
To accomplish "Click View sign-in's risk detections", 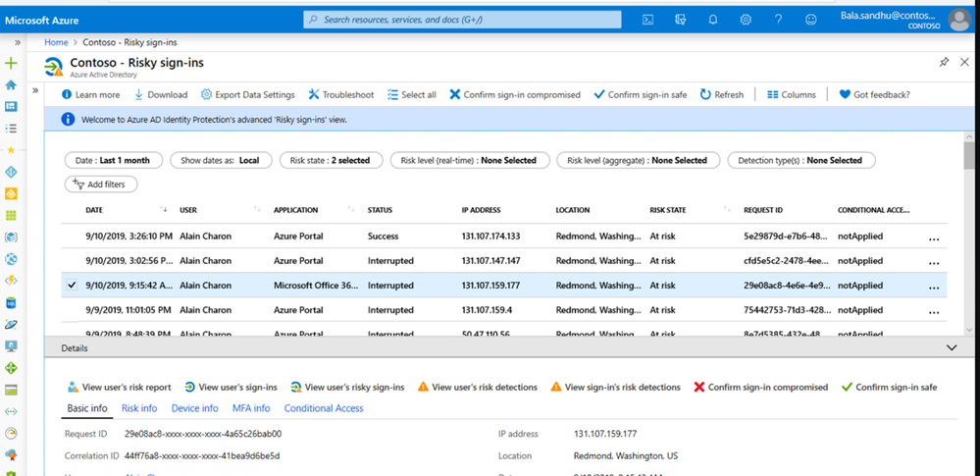I will click(616, 388).
